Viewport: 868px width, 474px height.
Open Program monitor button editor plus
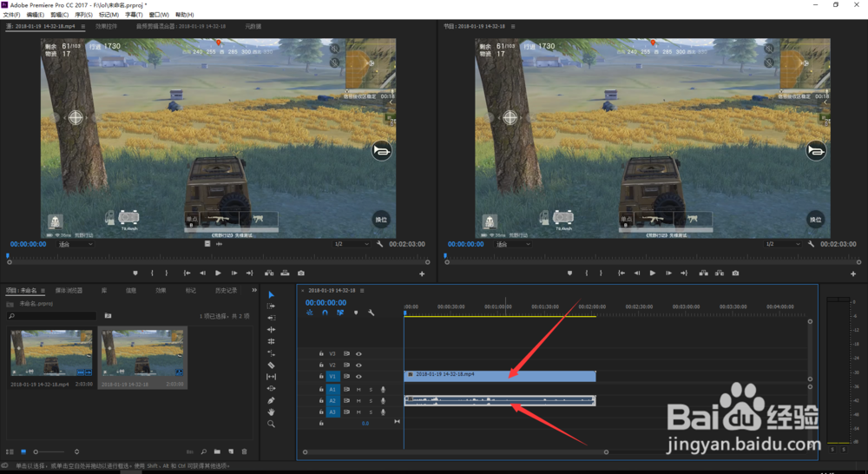(853, 273)
